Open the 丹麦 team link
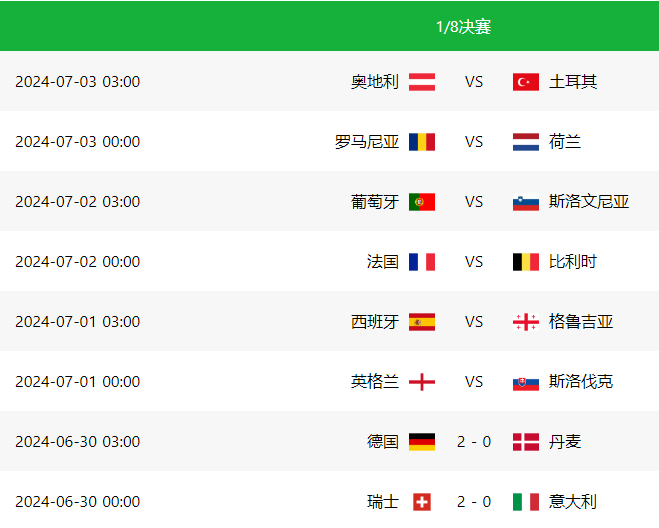659x528 pixels. 565,442
